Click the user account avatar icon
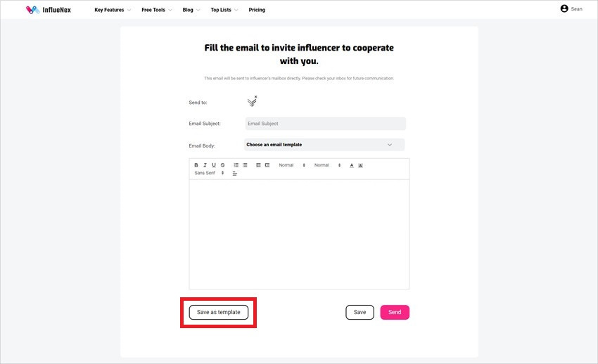This screenshot has height=364, width=598. pos(564,8)
